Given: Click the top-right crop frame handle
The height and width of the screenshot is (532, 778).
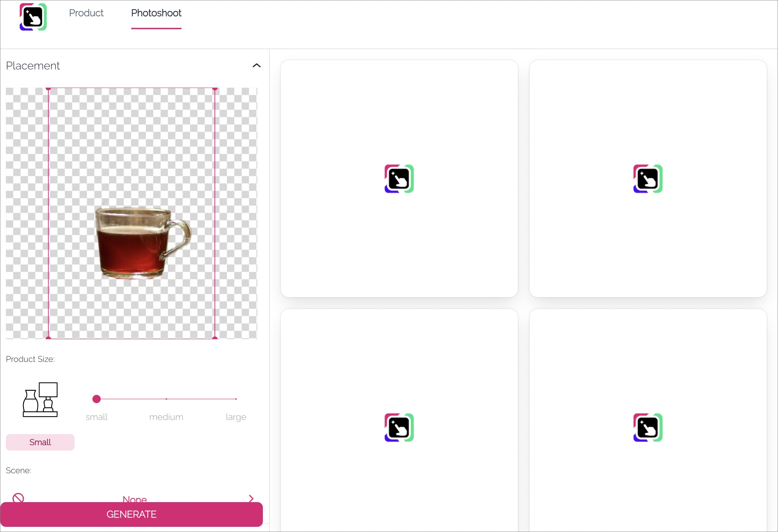Looking at the screenshot, I should [215, 89].
